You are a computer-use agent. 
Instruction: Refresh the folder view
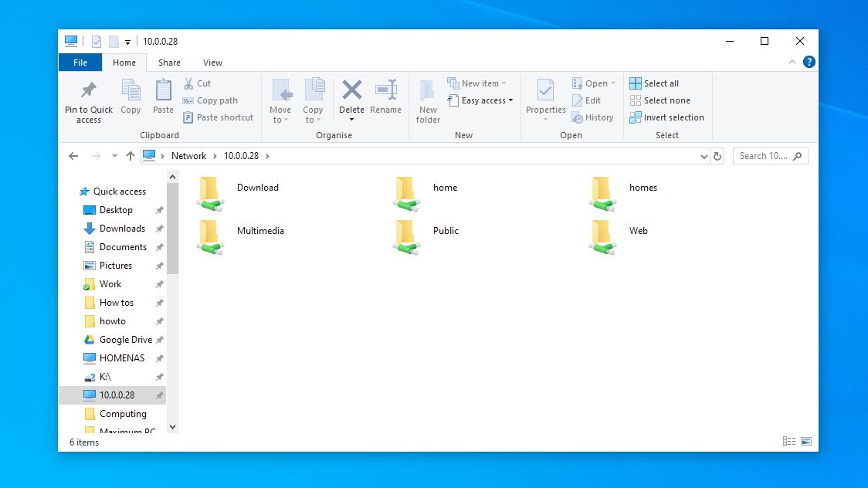coord(717,155)
